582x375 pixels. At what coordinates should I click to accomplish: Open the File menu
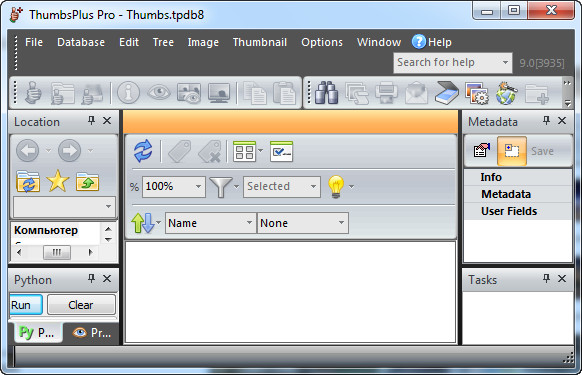[34, 42]
